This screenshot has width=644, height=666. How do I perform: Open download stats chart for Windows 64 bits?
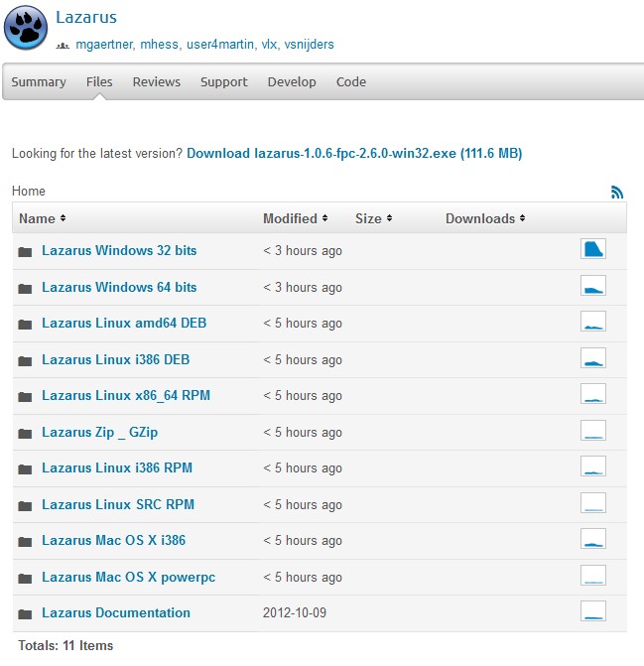pos(593,286)
